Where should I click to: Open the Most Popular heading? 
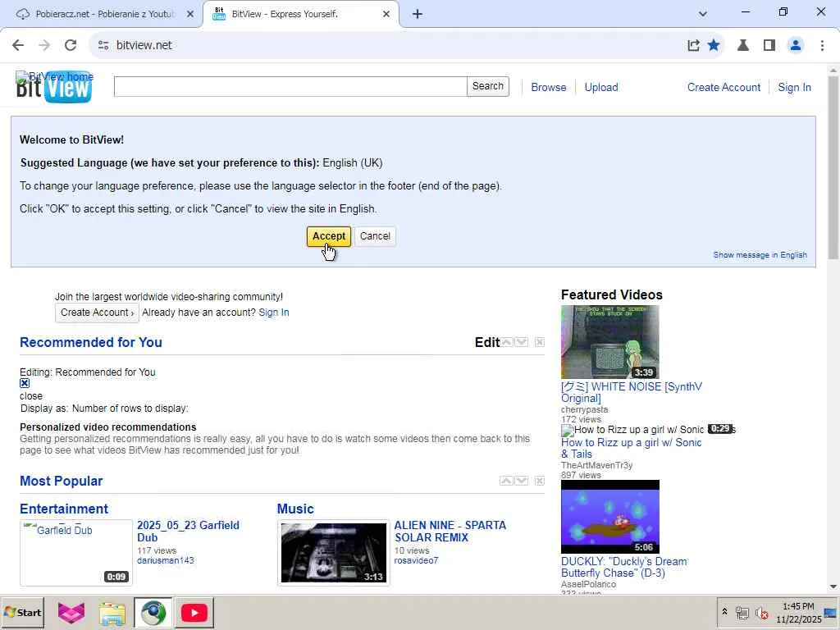pos(61,481)
